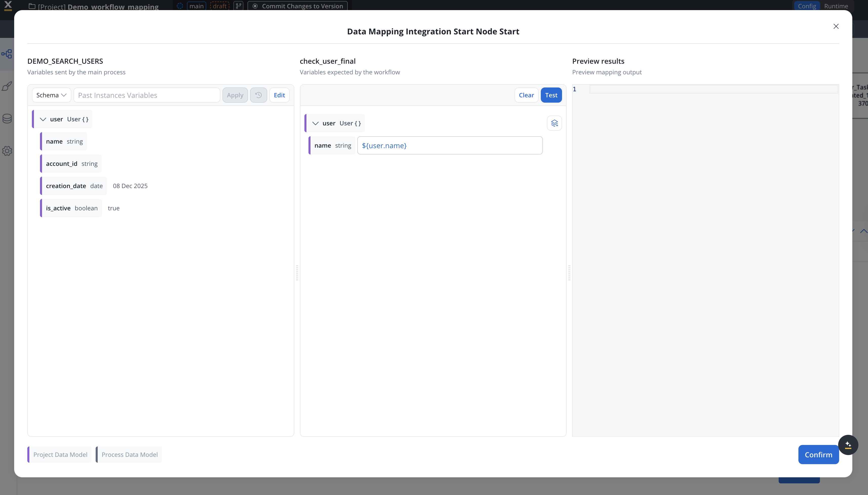The image size is (868, 495).
Task: Click the history clock icon button
Action: (258, 95)
